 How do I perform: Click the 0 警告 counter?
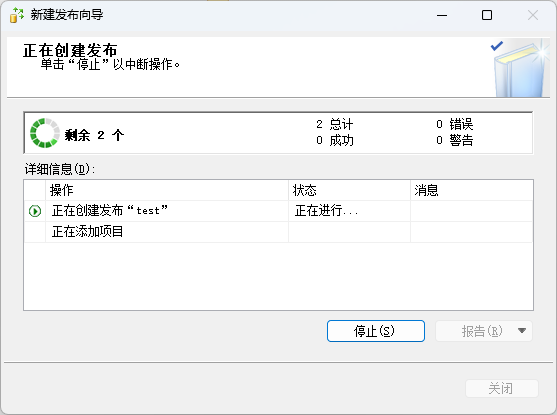(x=455, y=140)
